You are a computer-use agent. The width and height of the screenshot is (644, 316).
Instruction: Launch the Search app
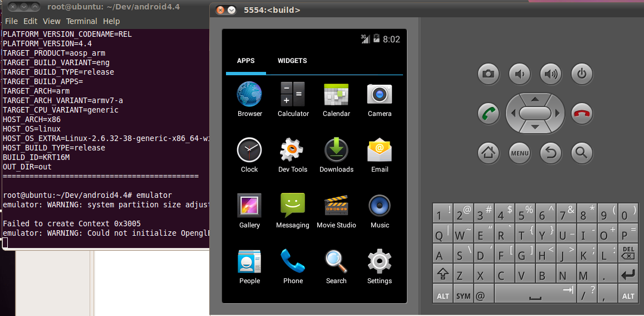[336, 266]
